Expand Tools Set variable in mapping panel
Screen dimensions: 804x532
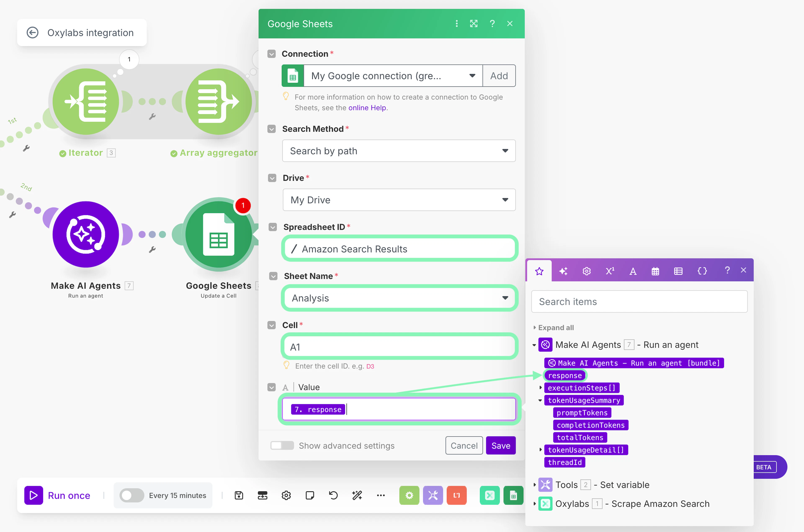535,485
